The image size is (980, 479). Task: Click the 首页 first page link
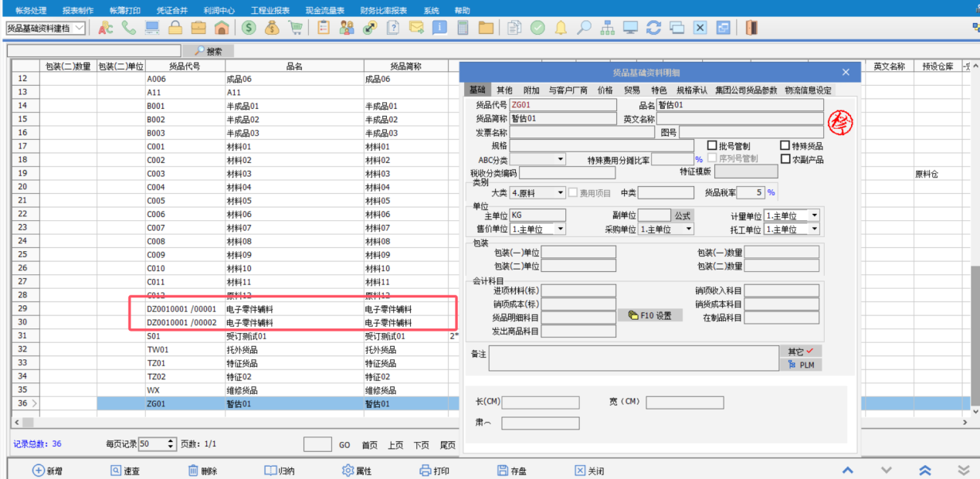370,445
